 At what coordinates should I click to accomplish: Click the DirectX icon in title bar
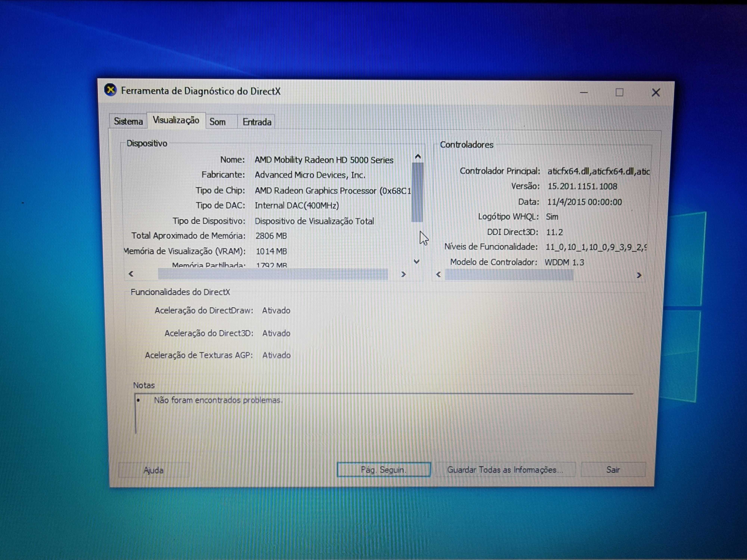110,90
